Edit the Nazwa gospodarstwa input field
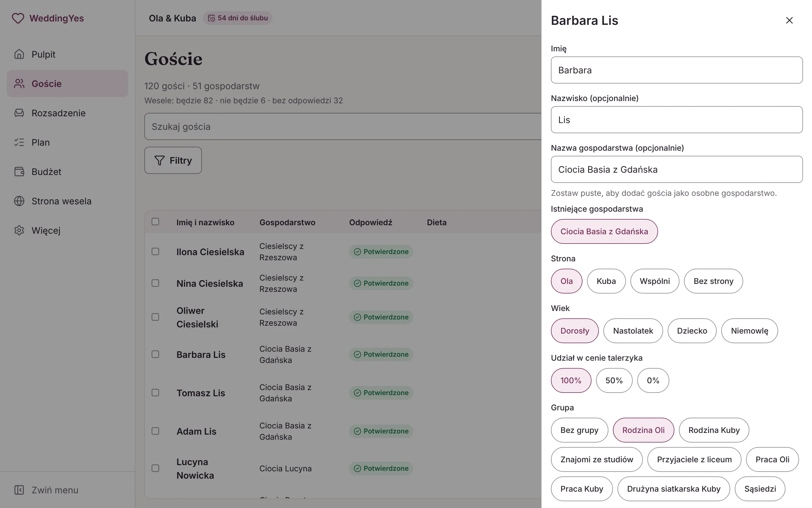 676,170
